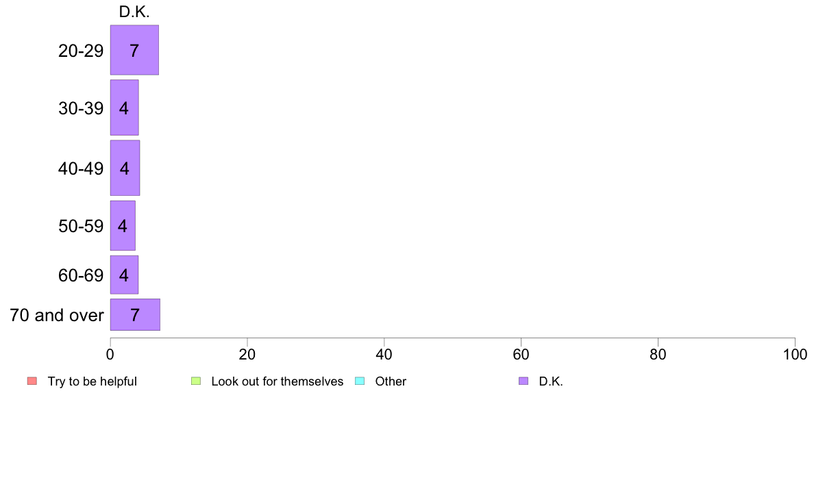
Task: Click the 40 tick on the x-axis
Action: (384, 355)
